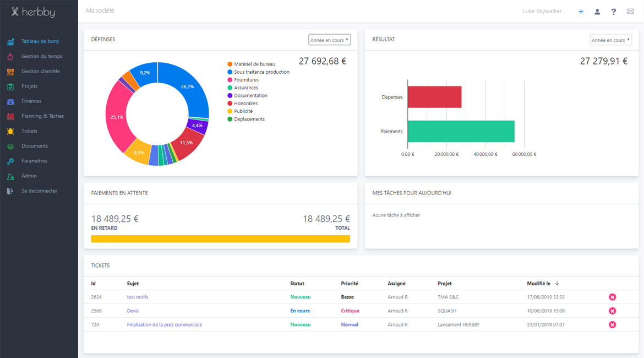Image resolution: width=644 pixels, height=358 pixels.
Task: Click the red Dépenses bar in chart
Action: point(434,97)
